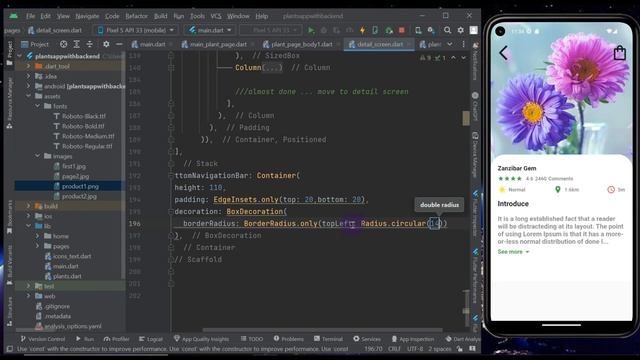Select opened file target icon in Project panel
The width and height of the screenshot is (640, 360).
point(63,44)
